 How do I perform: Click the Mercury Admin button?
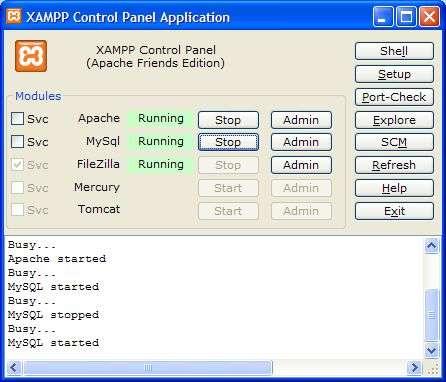pyautogui.click(x=301, y=188)
